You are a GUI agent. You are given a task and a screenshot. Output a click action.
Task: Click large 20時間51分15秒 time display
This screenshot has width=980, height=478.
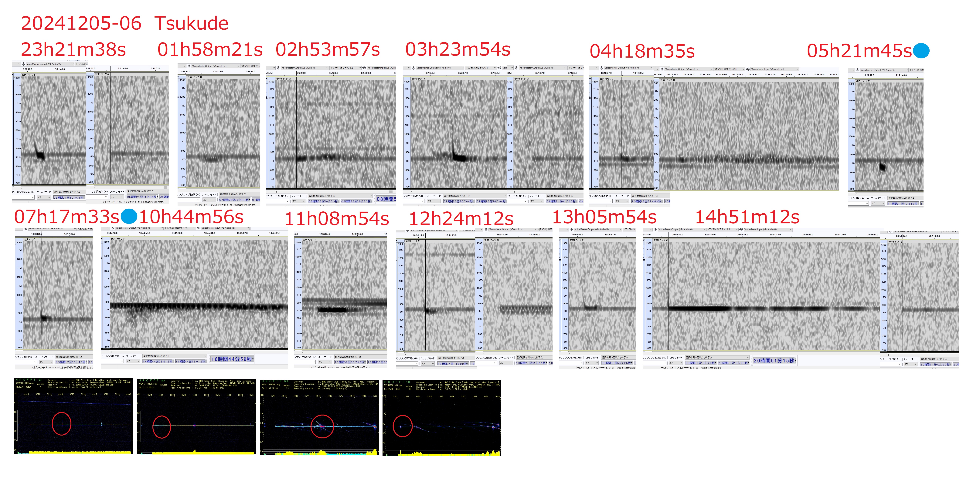pos(774,361)
